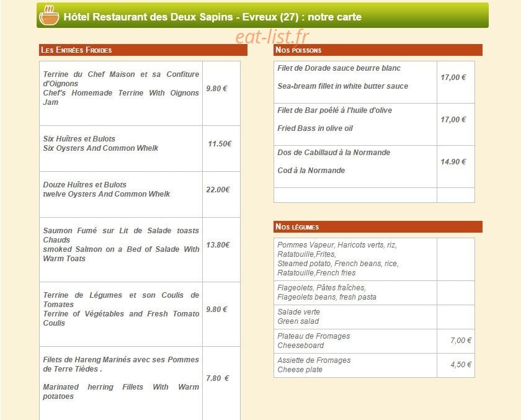Click Terrine du Chef Maison dish description

click(x=121, y=88)
